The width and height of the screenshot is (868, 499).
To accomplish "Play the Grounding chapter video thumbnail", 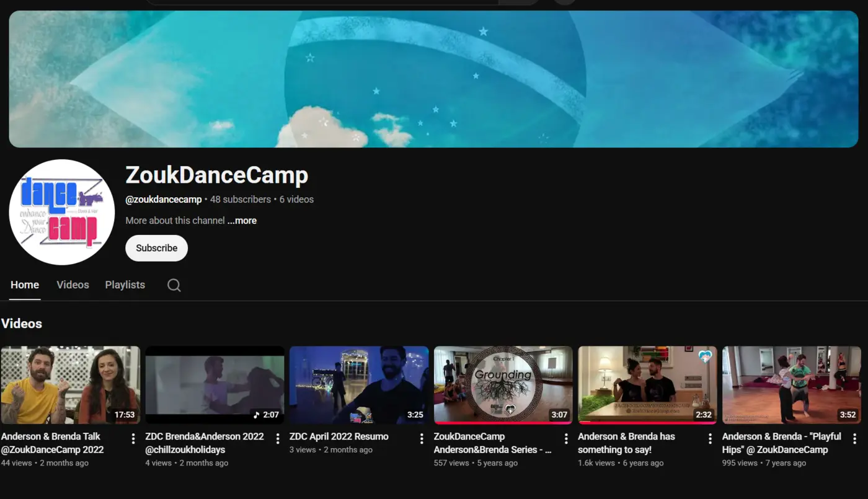I will pos(503,385).
